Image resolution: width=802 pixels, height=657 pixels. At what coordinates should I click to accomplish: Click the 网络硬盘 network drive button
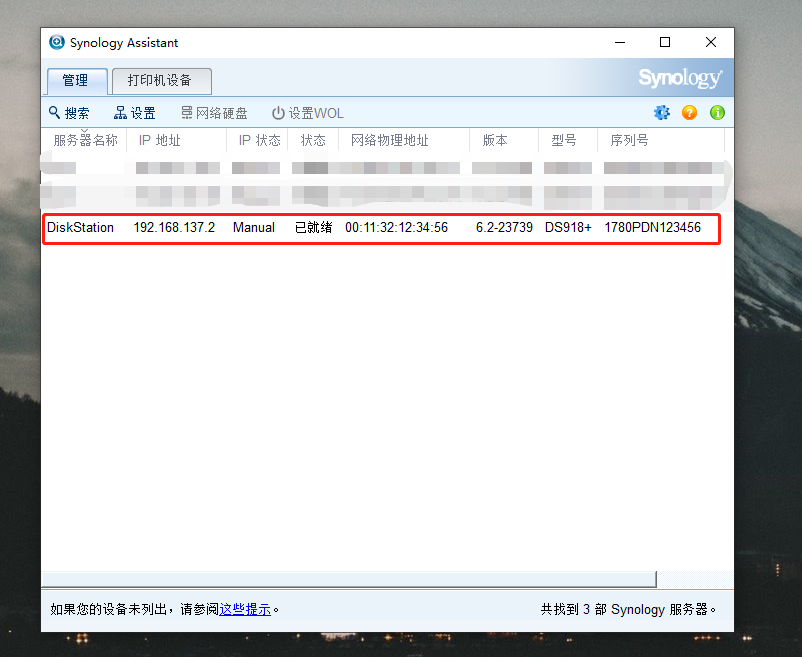tap(214, 113)
